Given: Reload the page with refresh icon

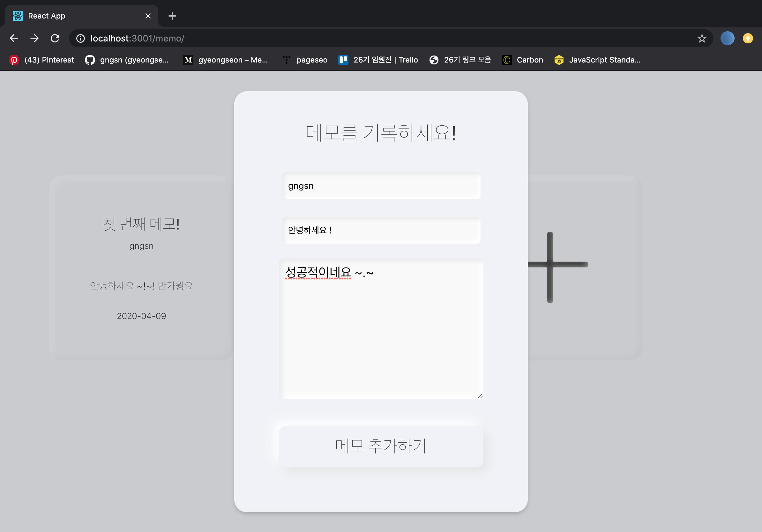Looking at the screenshot, I should pos(55,39).
